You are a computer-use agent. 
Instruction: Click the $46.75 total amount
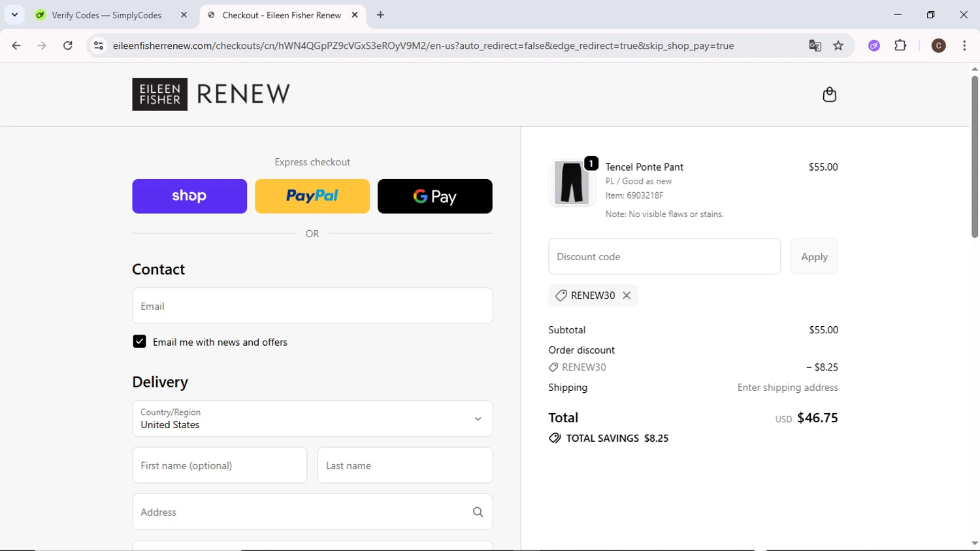817,418
